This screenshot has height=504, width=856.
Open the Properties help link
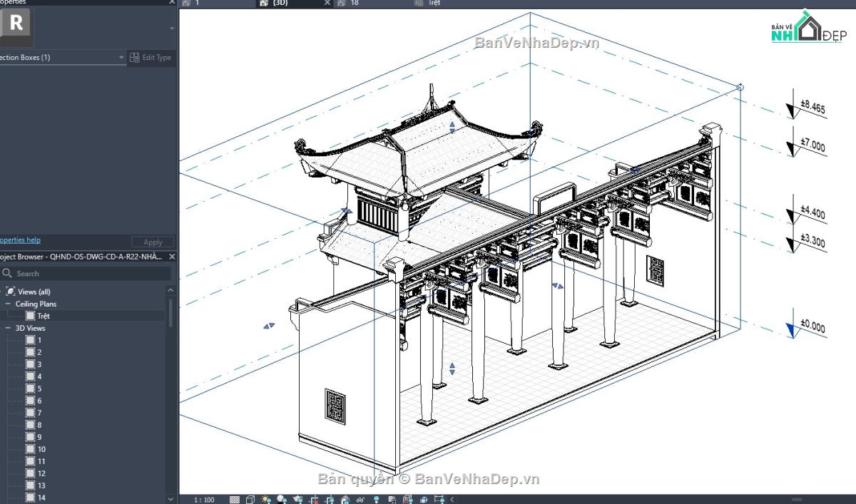(20, 240)
